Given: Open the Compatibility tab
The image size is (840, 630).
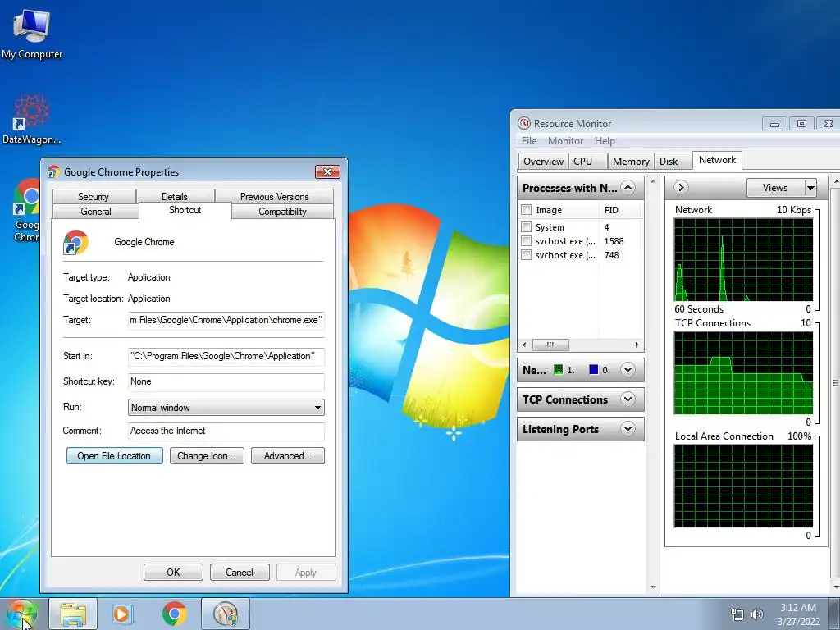Looking at the screenshot, I should click(282, 211).
